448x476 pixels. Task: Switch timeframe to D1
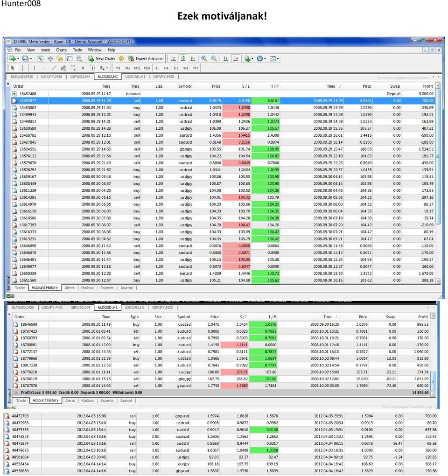(x=176, y=68)
